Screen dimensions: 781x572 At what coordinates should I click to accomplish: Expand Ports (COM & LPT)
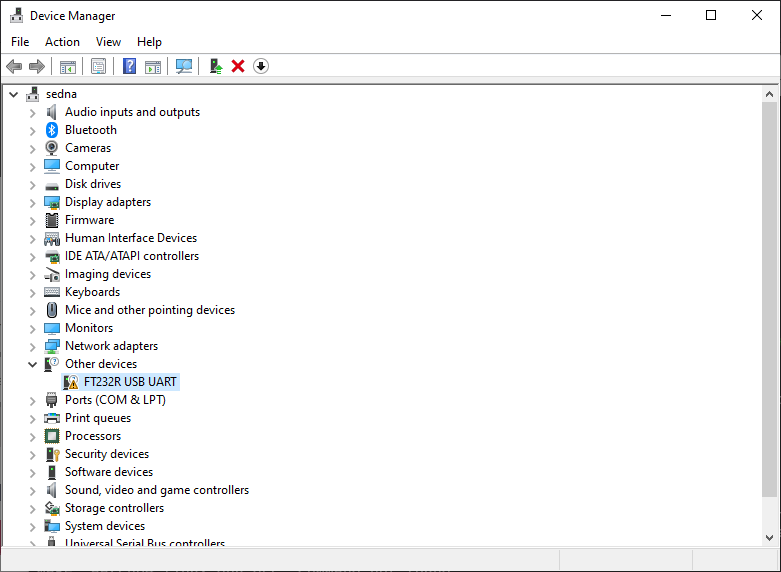[32, 401]
